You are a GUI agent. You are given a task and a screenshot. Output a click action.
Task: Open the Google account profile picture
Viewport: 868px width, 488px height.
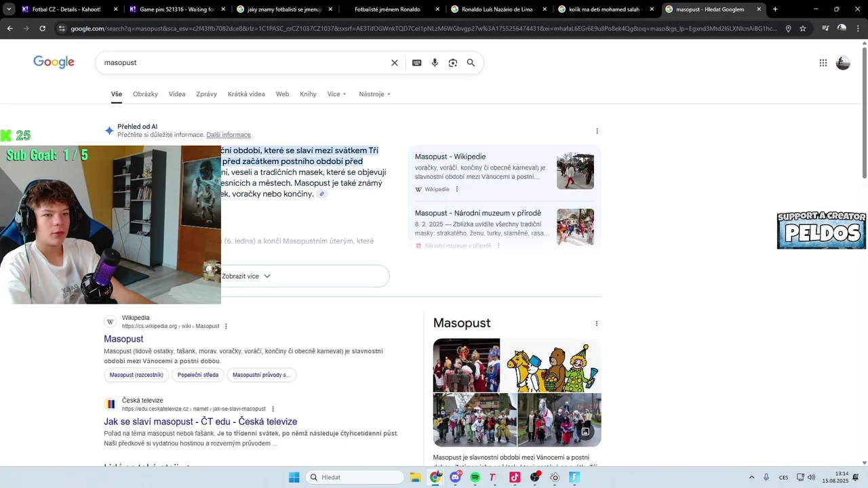pos(843,63)
